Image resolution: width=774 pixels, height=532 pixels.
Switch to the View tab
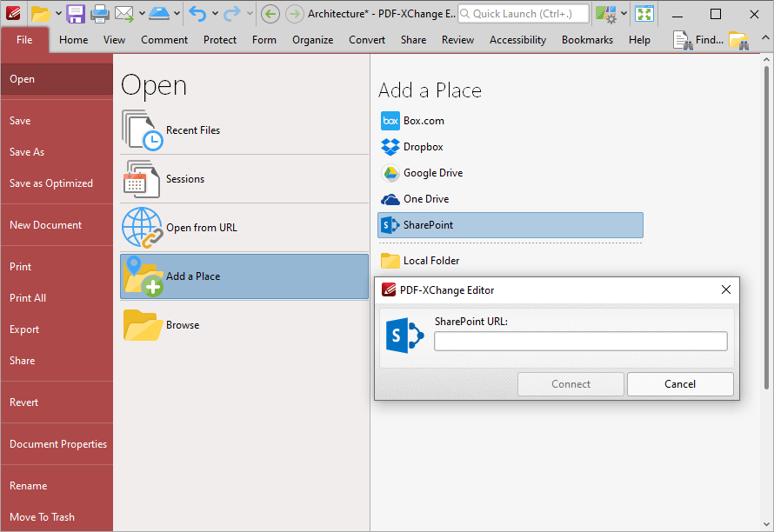pos(114,40)
